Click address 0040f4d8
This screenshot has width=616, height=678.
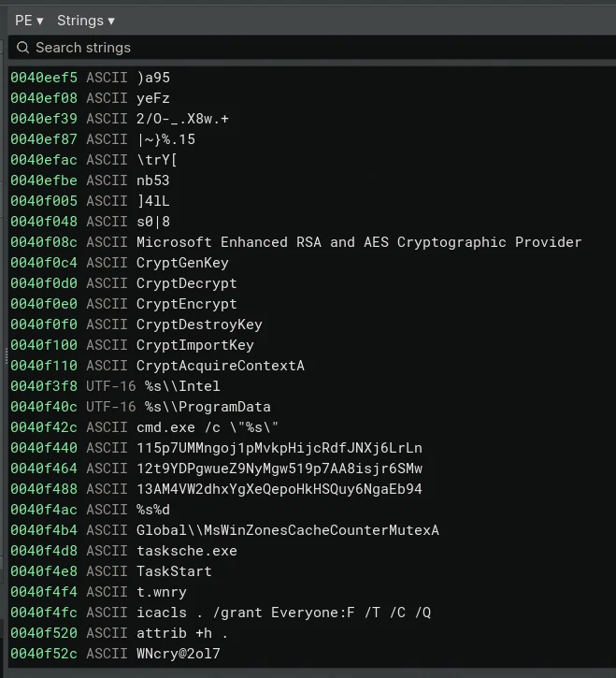tap(44, 551)
